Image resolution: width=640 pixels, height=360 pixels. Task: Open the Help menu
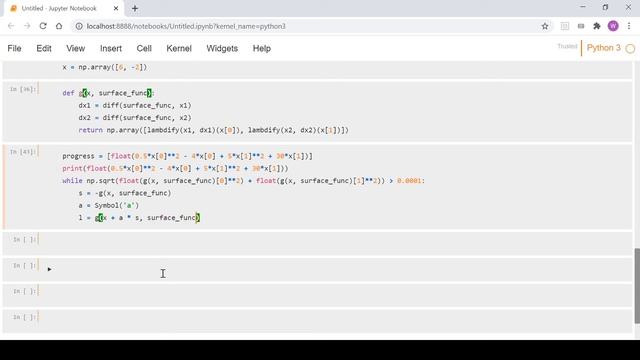(x=262, y=49)
